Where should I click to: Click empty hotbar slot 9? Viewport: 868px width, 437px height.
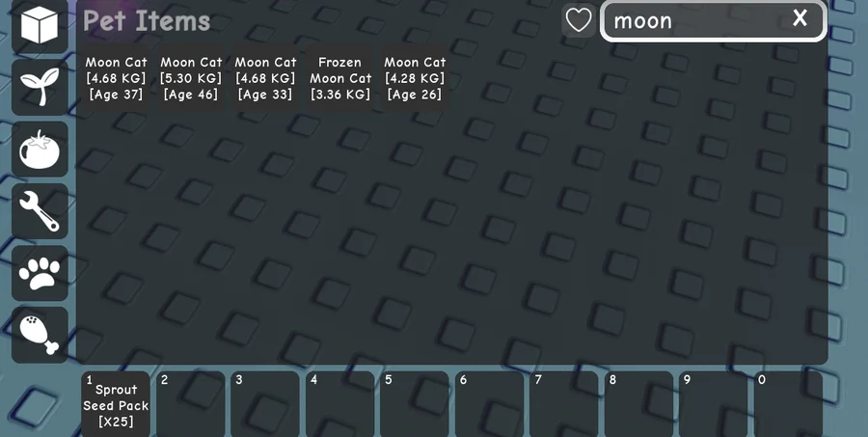pyautogui.click(x=714, y=404)
